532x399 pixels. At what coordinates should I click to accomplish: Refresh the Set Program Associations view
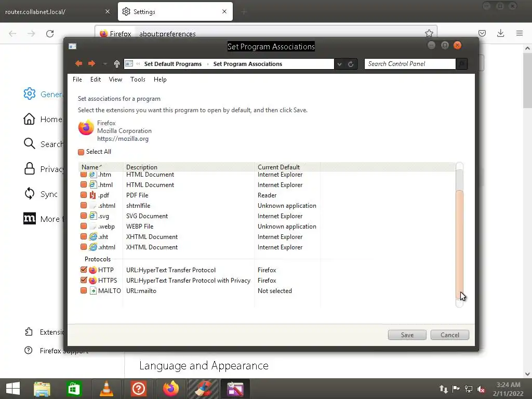click(351, 64)
